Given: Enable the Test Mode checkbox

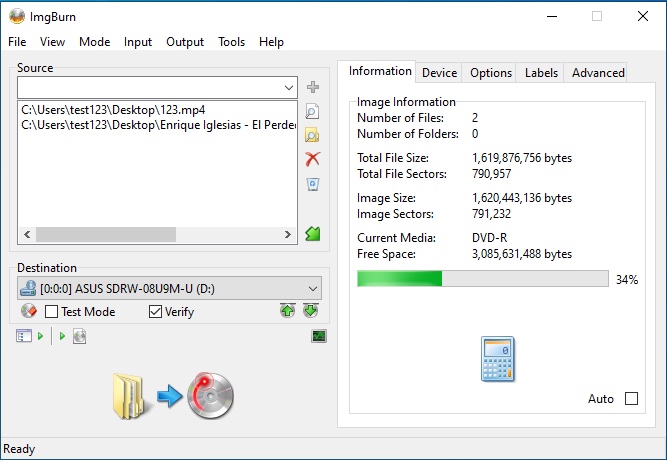Looking at the screenshot, I should [x=51, y=311].
